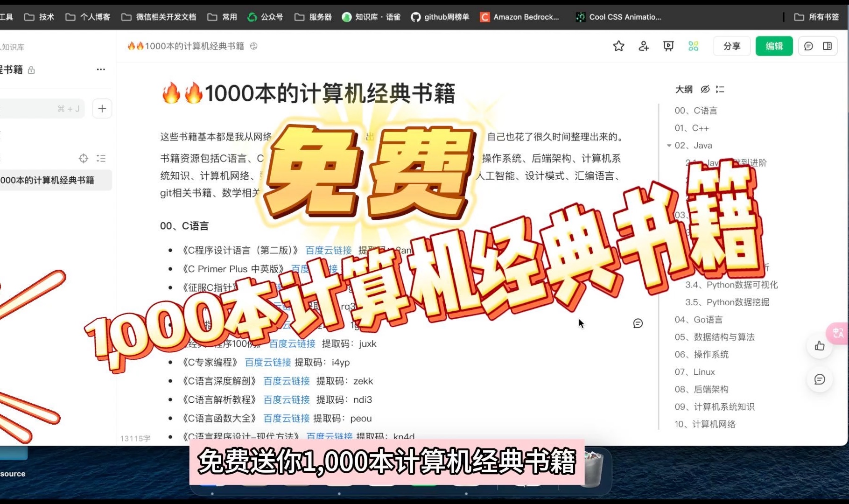The image size is (849, 504).
Task: Open 百度云链接 for C程序设计语言
Action: point(329,251)
